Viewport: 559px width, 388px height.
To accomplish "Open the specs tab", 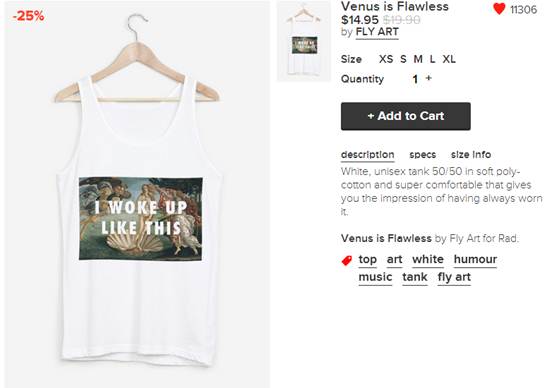I will point(422,155).
